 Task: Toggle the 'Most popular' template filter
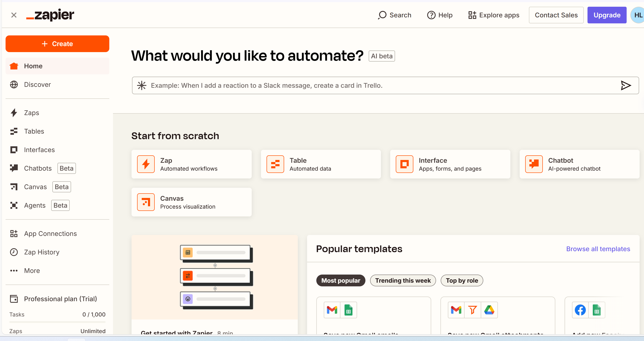[340, 281]
